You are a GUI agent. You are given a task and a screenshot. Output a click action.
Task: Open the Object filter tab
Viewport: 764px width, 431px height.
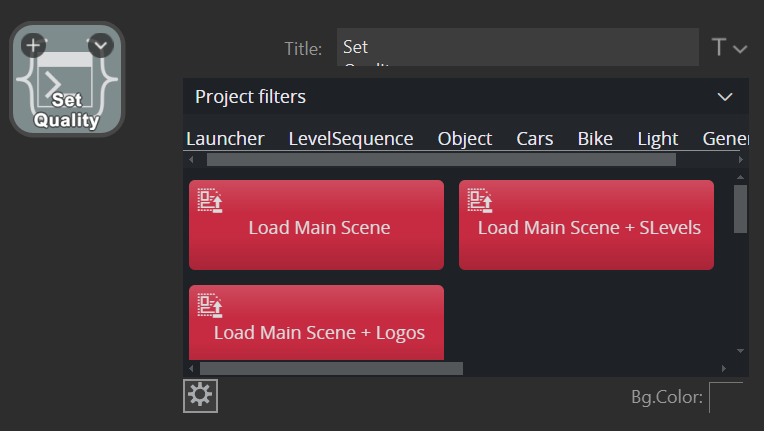[x=464, y=139]
